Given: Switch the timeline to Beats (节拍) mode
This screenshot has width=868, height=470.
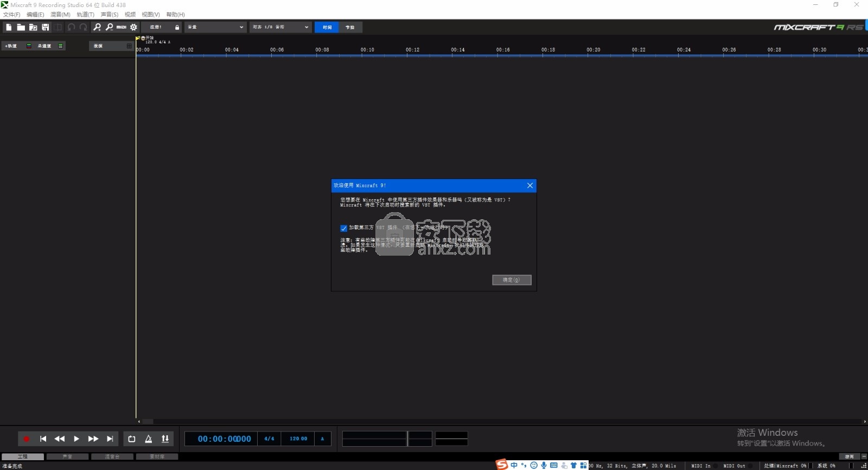Looking at the screenshot, I should (x=350, y=27).
